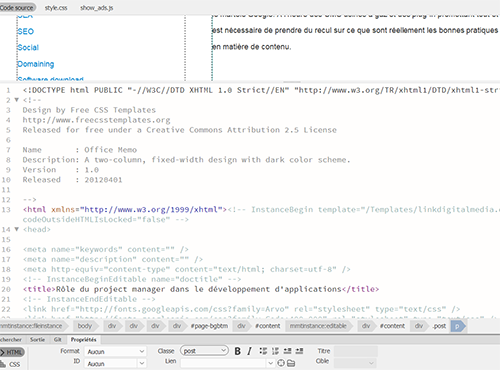Click the indent blockquote icon
The width and height of the screenshot is (500, 370).
click(x=299, y=351)
